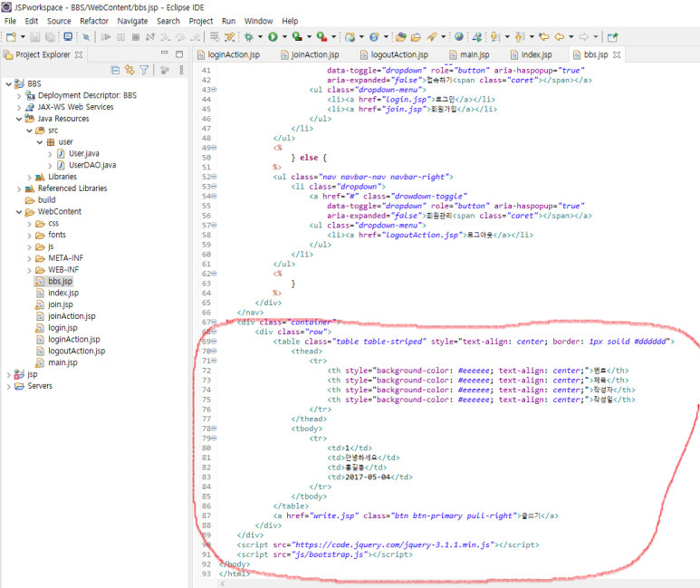Screen dimensions: 700x588
Task: Open dropdown next to Back navigation arrow
Action: point(571,37)
